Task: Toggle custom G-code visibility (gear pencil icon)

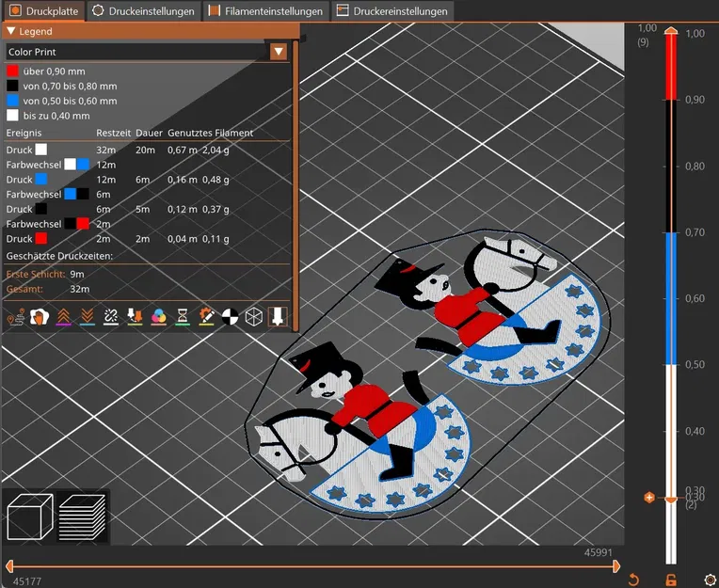Action: click(206, 316)
